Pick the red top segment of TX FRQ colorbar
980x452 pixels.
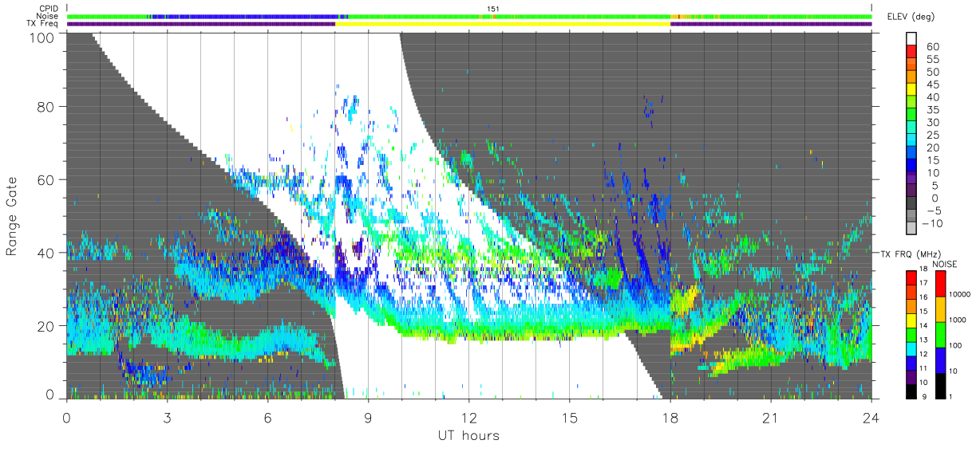tap(911, 277)
